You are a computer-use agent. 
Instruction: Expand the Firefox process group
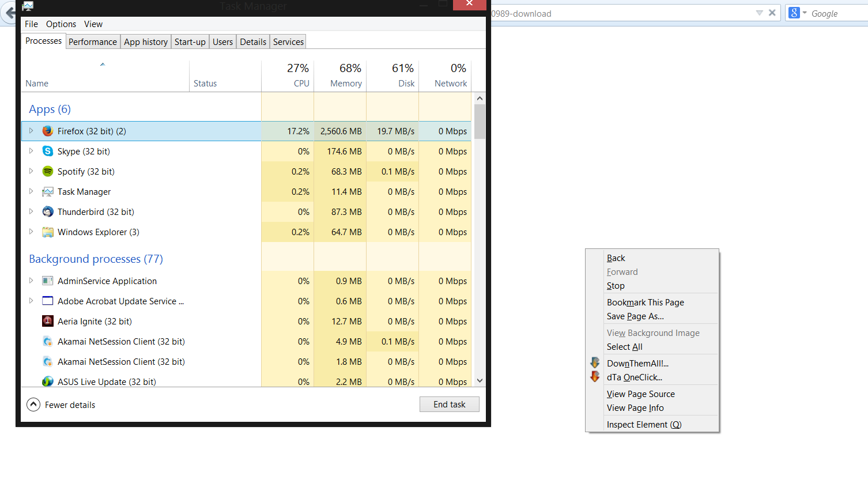pyautogui.click(x=31, y=131)
